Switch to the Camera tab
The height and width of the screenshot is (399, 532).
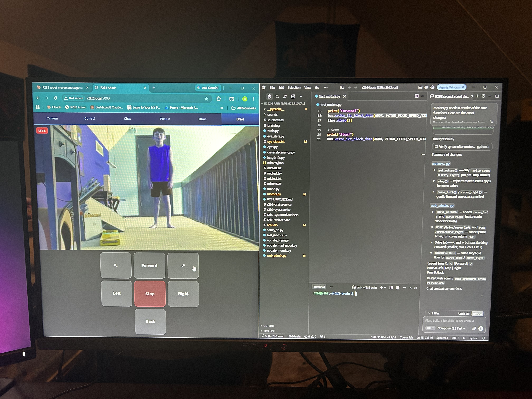point(52,118)
